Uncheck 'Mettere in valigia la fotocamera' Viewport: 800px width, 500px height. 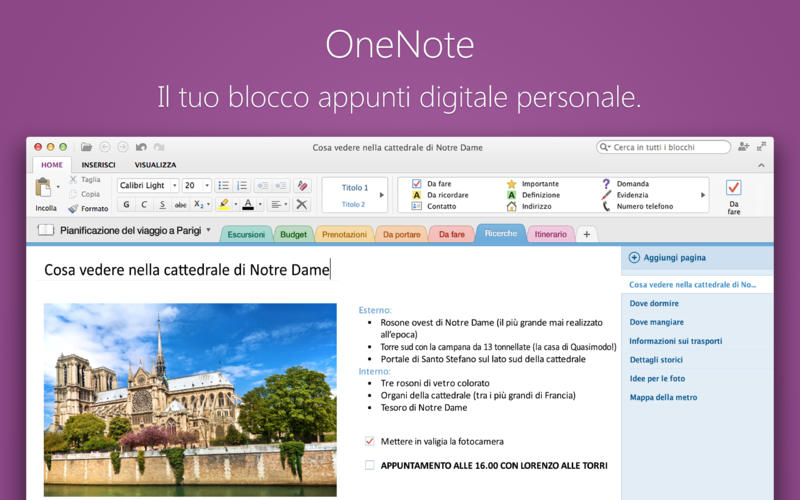(x=370, y=441)
